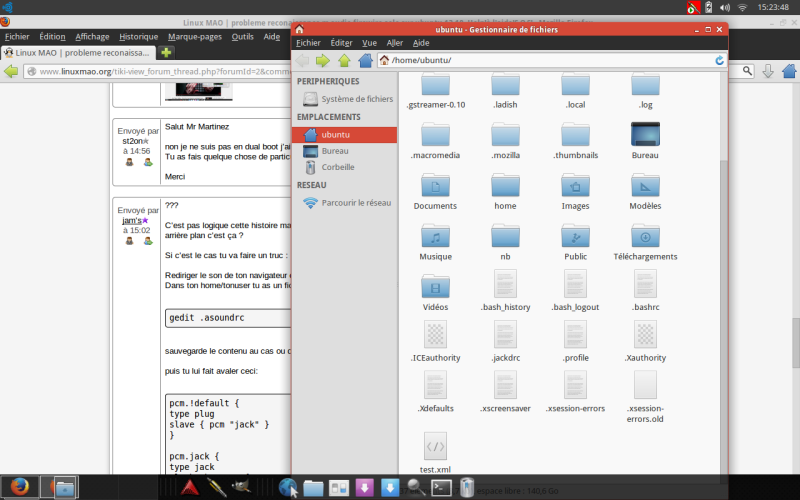Open Aller menu in file manager

394,43
